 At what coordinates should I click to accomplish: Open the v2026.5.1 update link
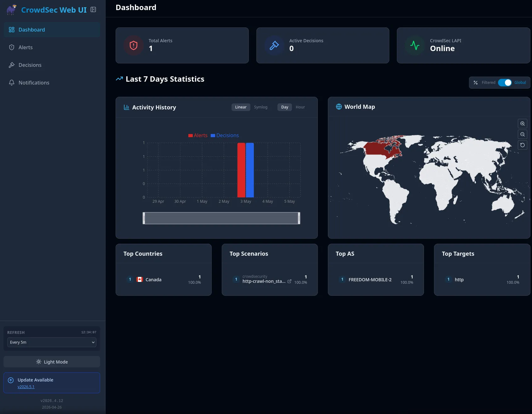[x=26, y=387]
